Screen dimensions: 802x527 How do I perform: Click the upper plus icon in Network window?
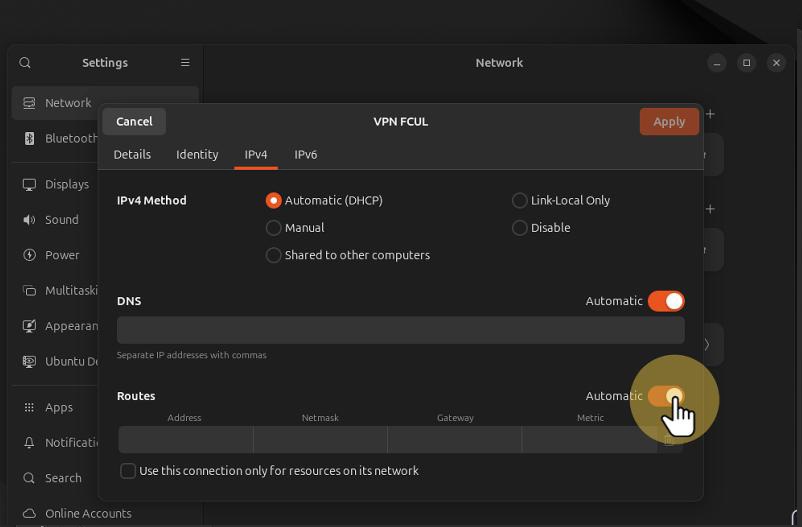coord(710,114)
